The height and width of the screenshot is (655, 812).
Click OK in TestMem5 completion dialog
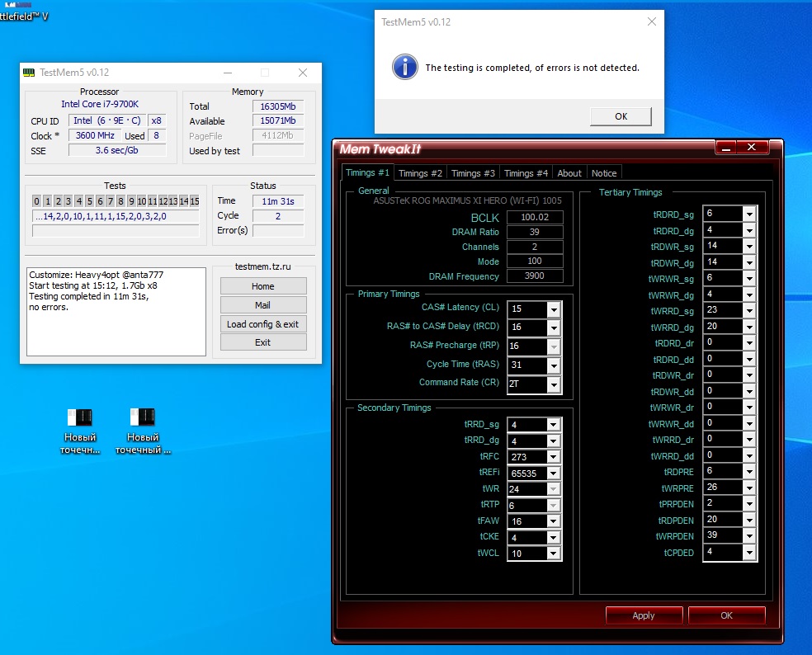621,116
